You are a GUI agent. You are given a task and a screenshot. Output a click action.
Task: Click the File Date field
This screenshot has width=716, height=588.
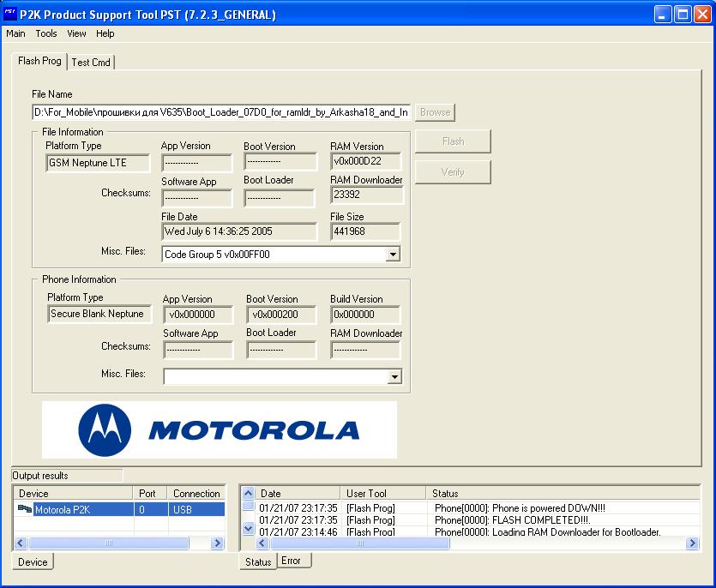coord(239,231)
